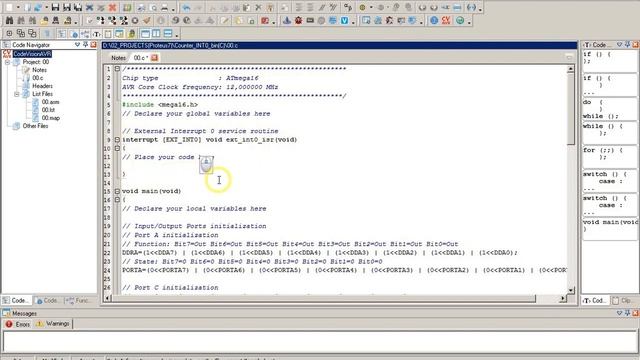Click the editor horizontal scroll right arrow
Screen dimensions: 640x360
[562, 299]
